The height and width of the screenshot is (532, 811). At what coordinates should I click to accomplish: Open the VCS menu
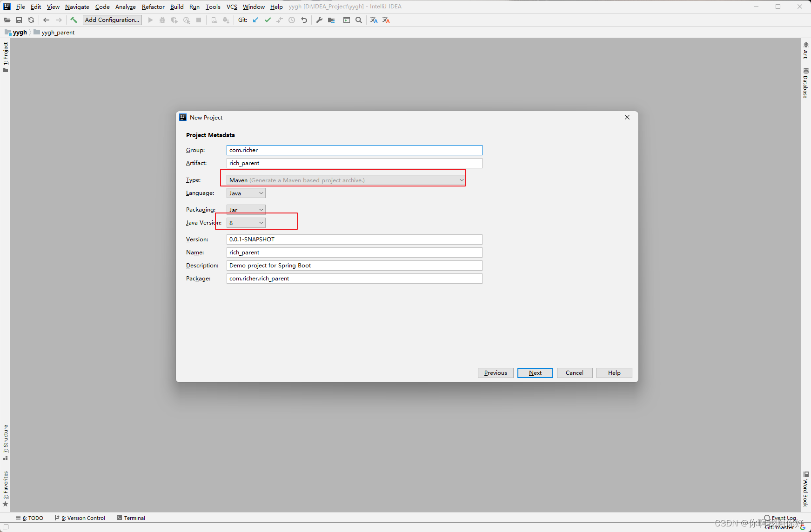tap(232, 7)
